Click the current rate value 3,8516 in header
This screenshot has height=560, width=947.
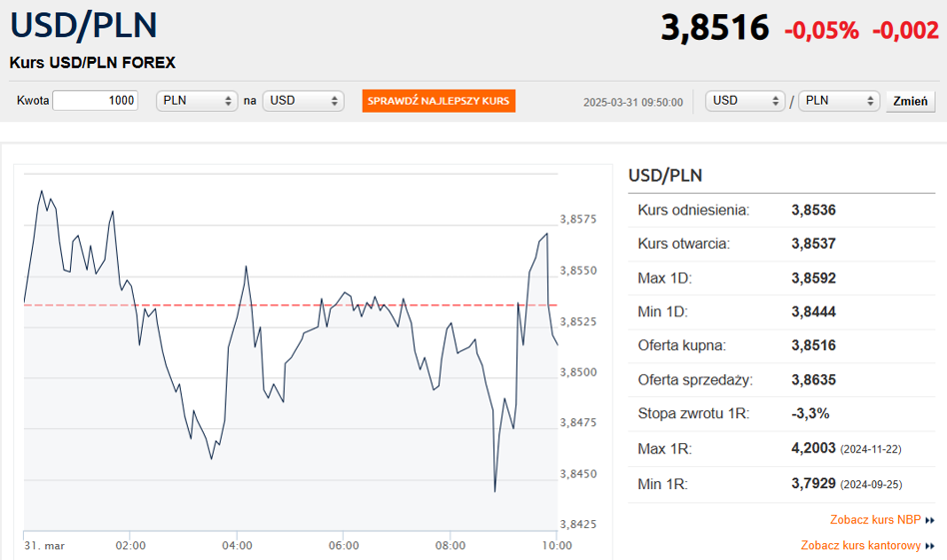[x=714, y=28]
